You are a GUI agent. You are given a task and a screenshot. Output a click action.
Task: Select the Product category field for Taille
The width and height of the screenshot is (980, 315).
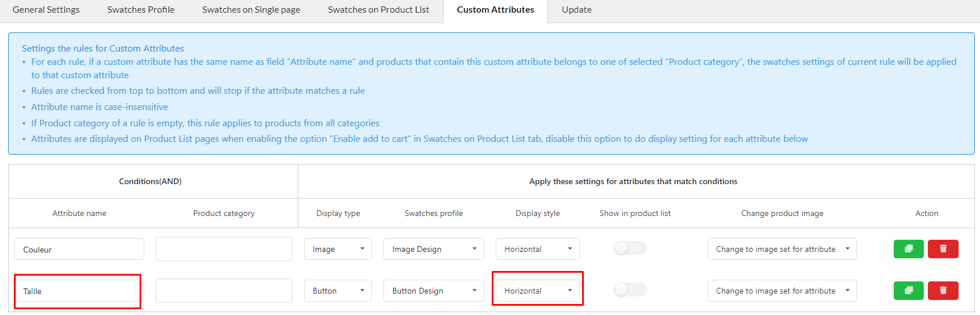224,291
